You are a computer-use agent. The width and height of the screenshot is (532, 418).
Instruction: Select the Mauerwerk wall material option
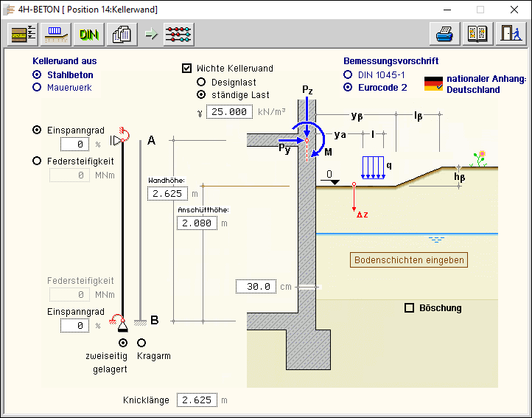37,87
